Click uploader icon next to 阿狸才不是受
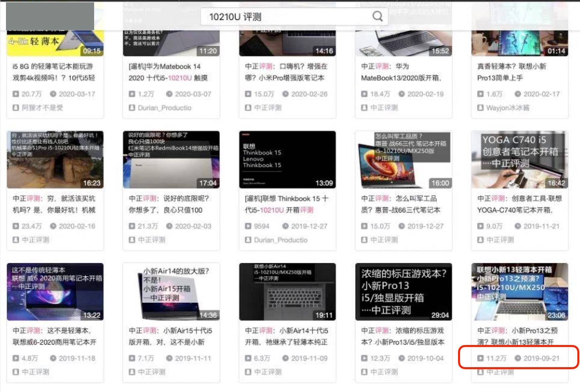The image size is (580, 392). click(16, 108)
